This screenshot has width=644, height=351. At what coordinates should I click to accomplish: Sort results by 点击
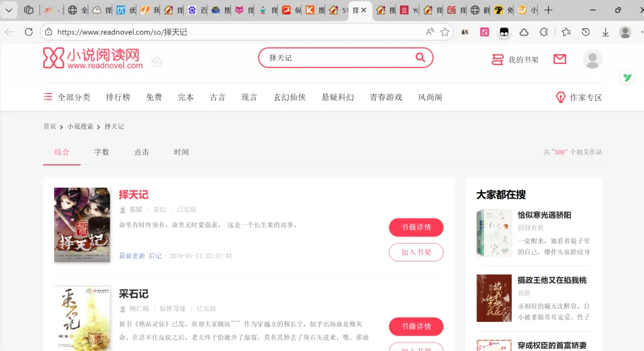point(142,152)
